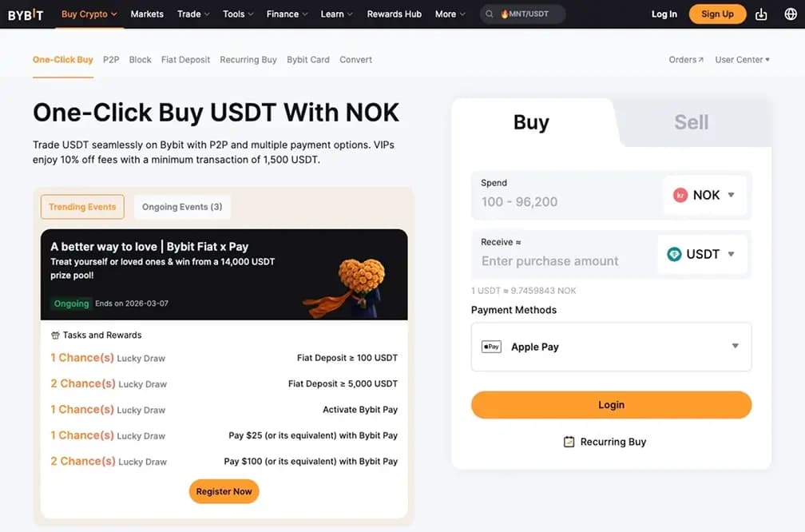Screen dimensions: 805x532
Task: Switch to the Sell tab
Action: 692,121
